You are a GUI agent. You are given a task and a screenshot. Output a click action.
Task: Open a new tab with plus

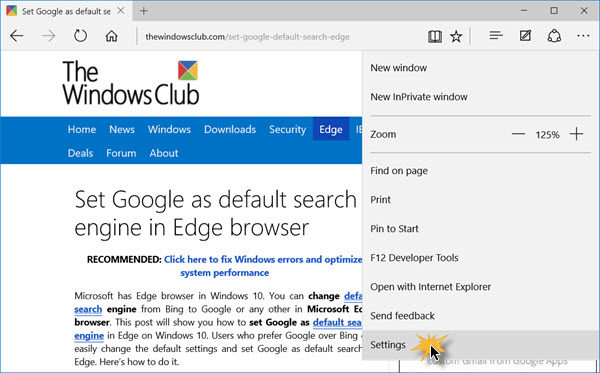(x=144, y=11)
